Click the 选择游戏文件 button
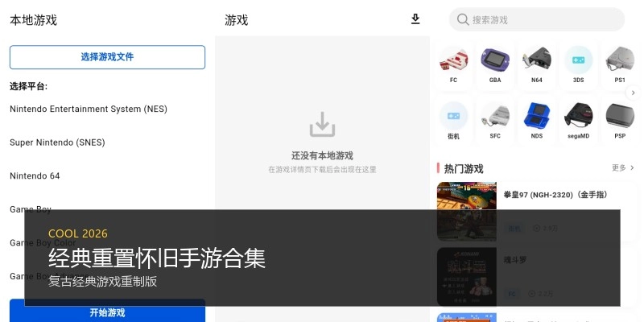Viewport: 644px width, 322px height. pos(107,57)
